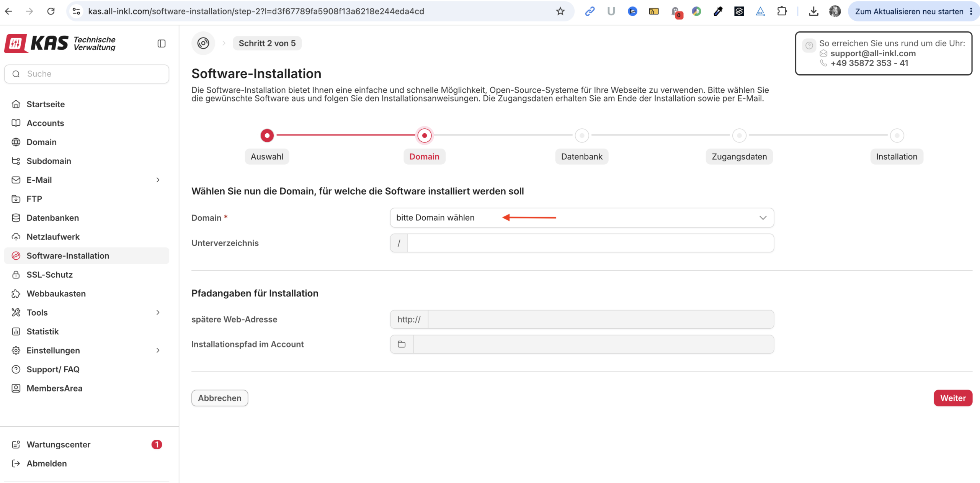
Task: Go back to the previous page
Action: click(x=8, y=11)
